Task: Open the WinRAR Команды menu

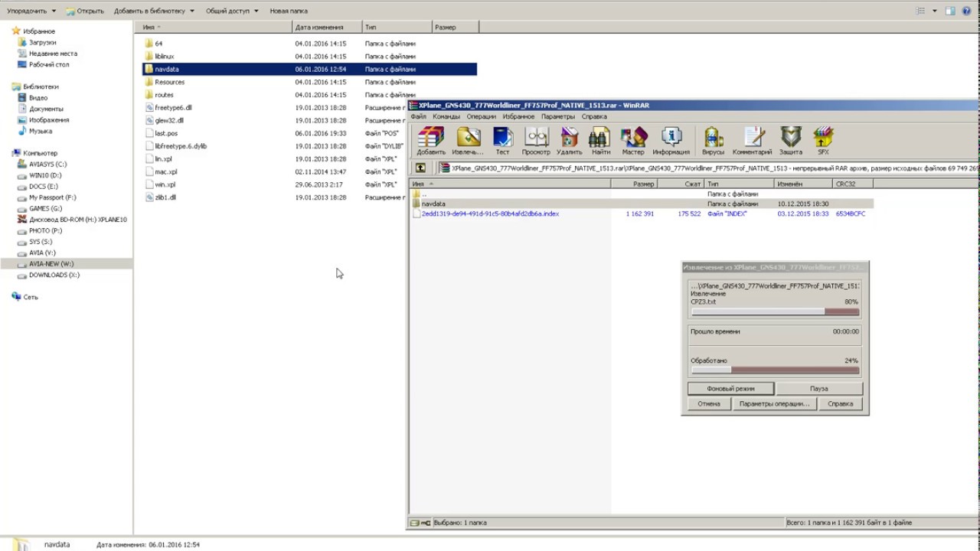Action: pyautogui.click(x=446, y=116)
